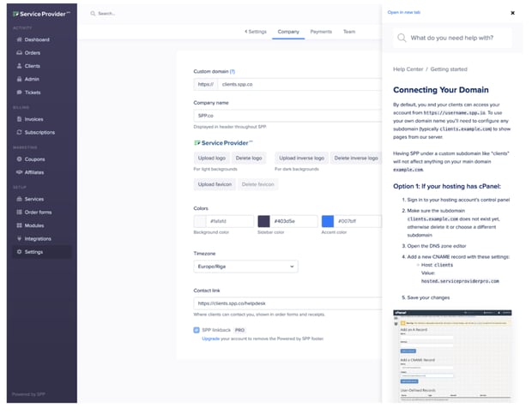Click the blue accent color swatch

click(328, 221)
